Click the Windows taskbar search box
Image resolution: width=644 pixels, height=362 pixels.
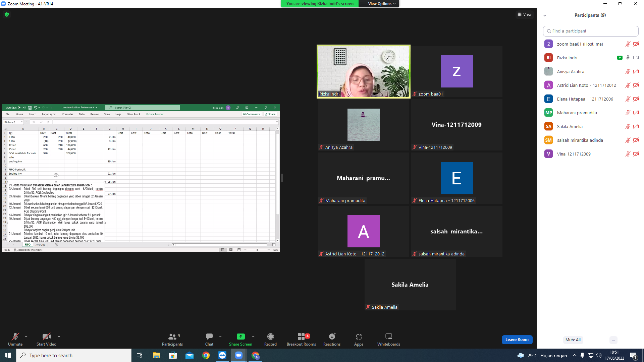tap(74, 355)
